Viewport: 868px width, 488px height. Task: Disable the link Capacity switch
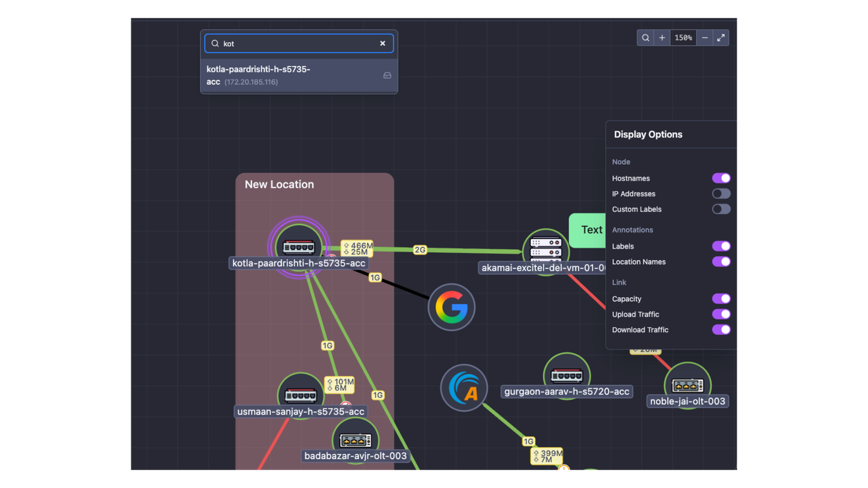pos(721,299)
